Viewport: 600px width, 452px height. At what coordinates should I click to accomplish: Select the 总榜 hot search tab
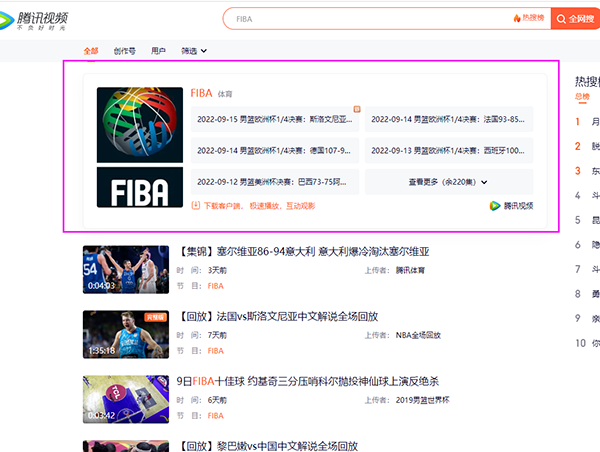pos(582,96)
